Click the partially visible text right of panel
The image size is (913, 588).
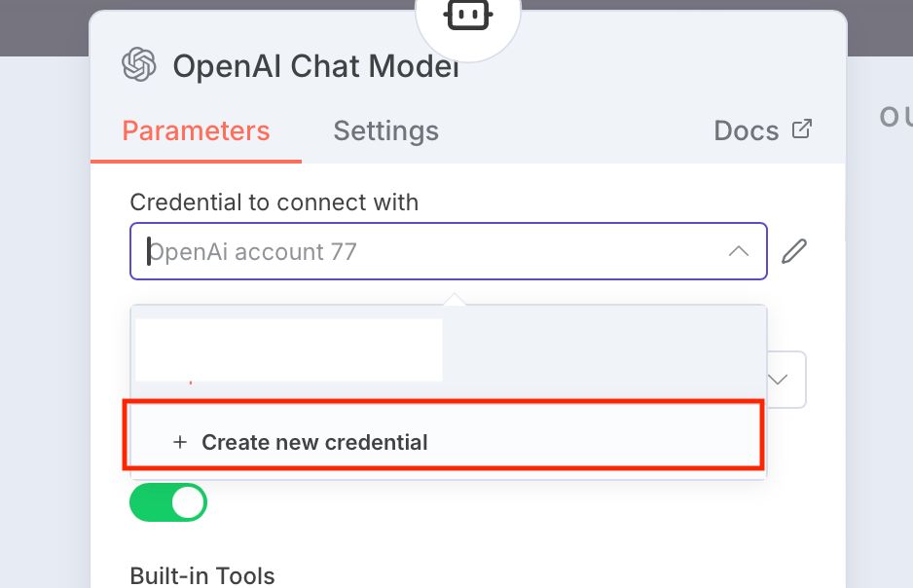pos(895,117)
